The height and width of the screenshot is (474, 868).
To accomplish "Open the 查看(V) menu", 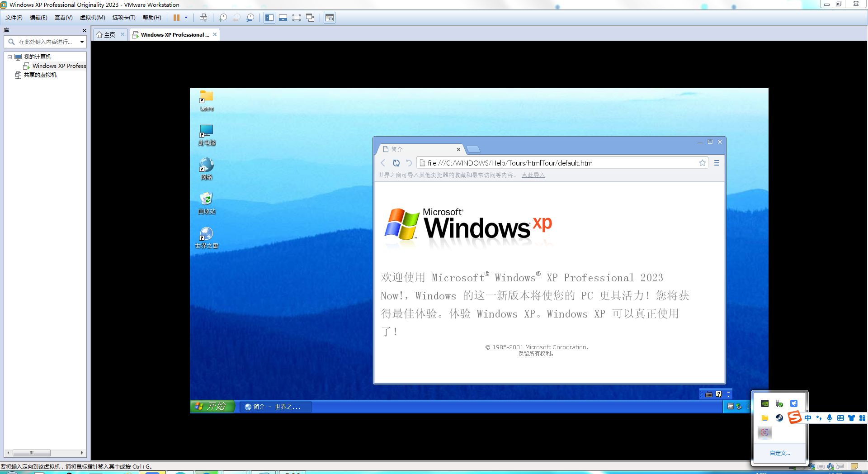I will tap(63, 18).
